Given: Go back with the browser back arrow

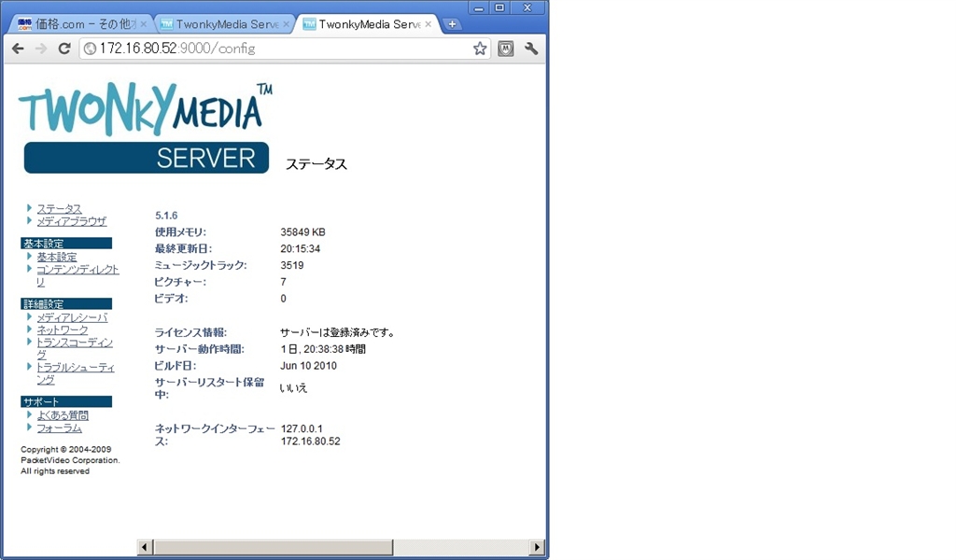Looking at the screenshot, I should (19, 49).
